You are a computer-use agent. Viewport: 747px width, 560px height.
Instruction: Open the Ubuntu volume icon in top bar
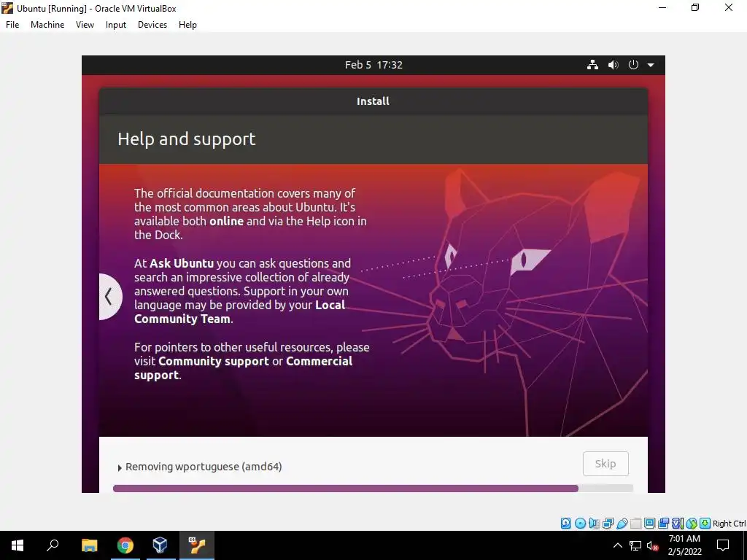pyautogui.click(x=613, y=65)
